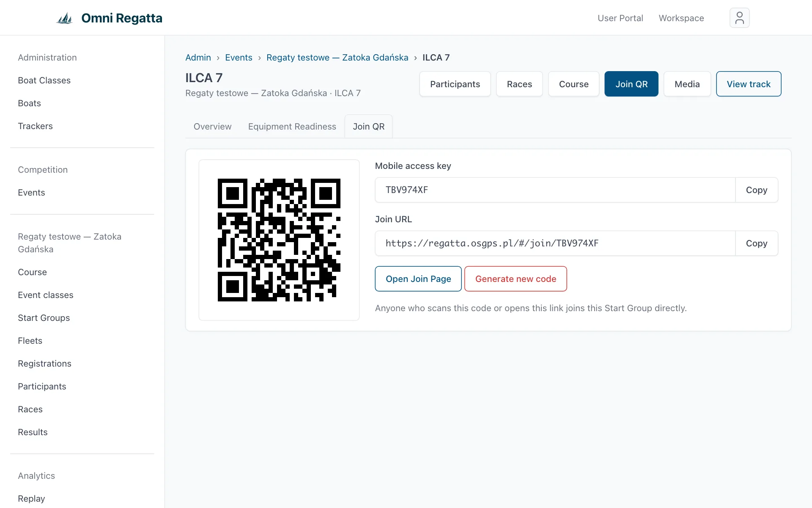Viewport: 812px width, 508px height.
Task: Open the Media button
Action: [x=687, y=84]
